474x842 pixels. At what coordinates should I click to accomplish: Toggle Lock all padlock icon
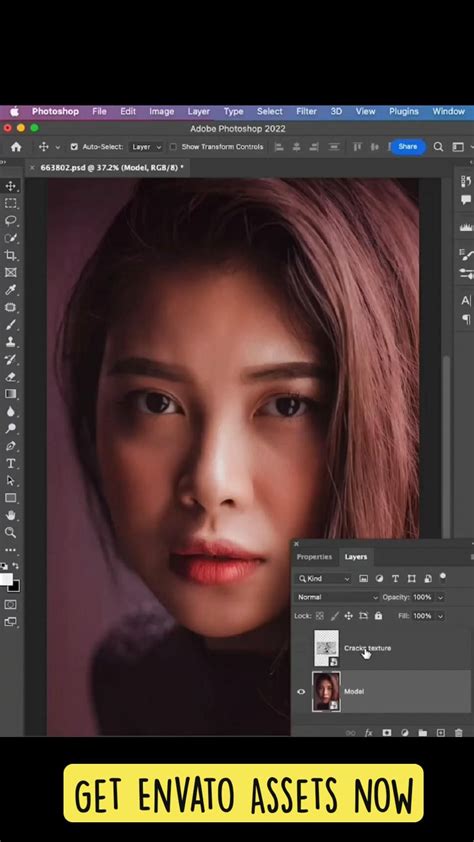378,616
